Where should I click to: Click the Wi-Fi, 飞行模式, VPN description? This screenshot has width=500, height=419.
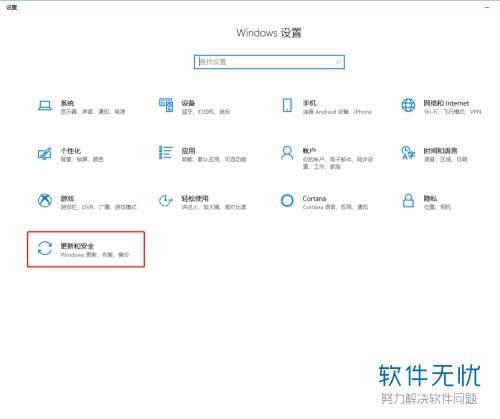tap(452, 112)
